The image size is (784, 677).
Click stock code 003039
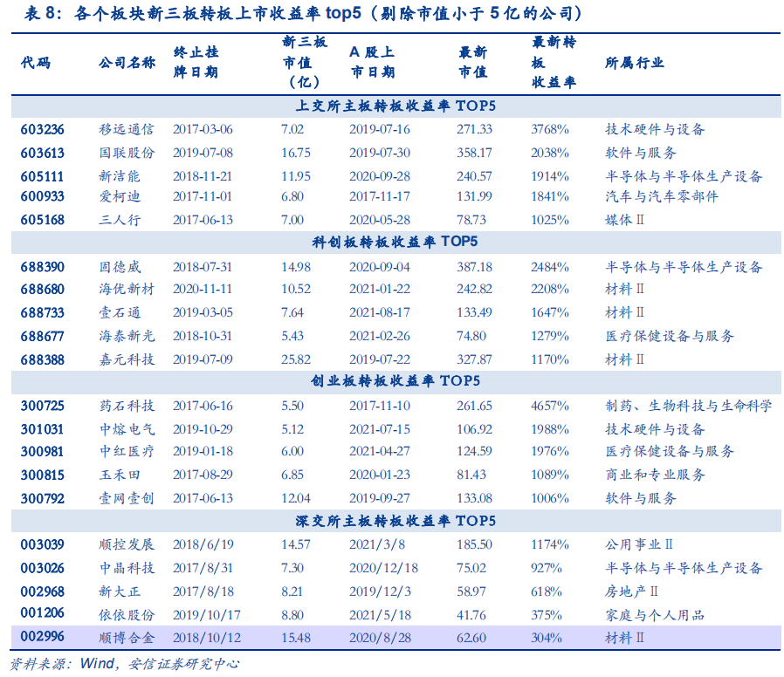[x=43, y=545]
